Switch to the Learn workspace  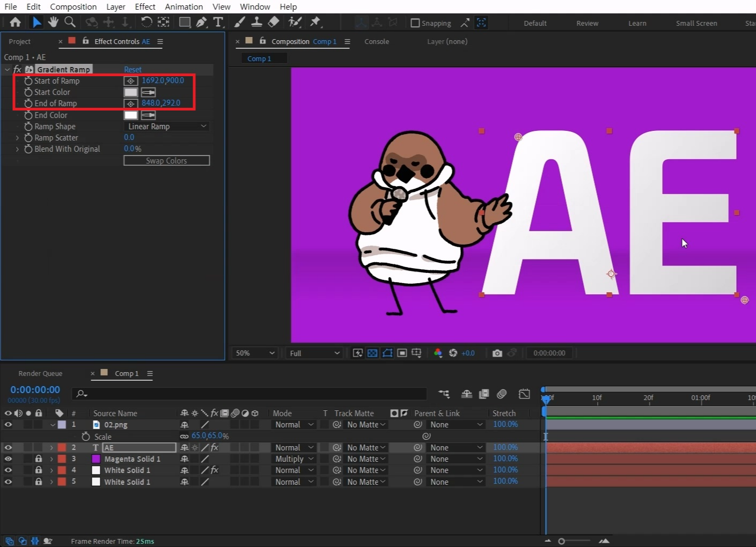637,23
